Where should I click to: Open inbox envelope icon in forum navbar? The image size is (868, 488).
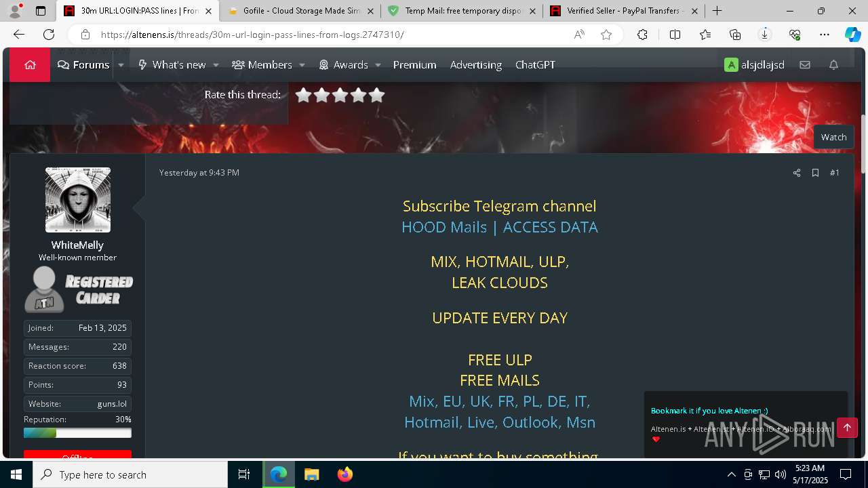tap(805, 64)
